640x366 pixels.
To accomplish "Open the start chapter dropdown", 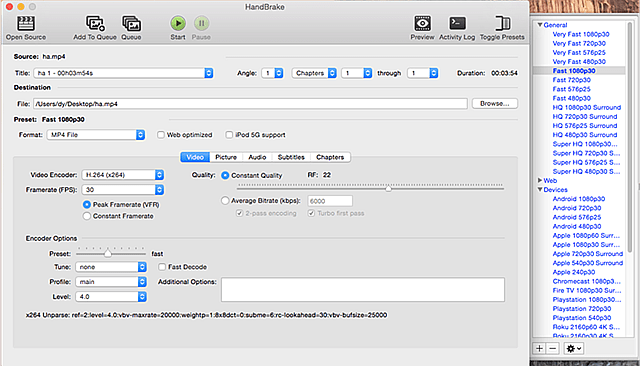I will [357, 73].
